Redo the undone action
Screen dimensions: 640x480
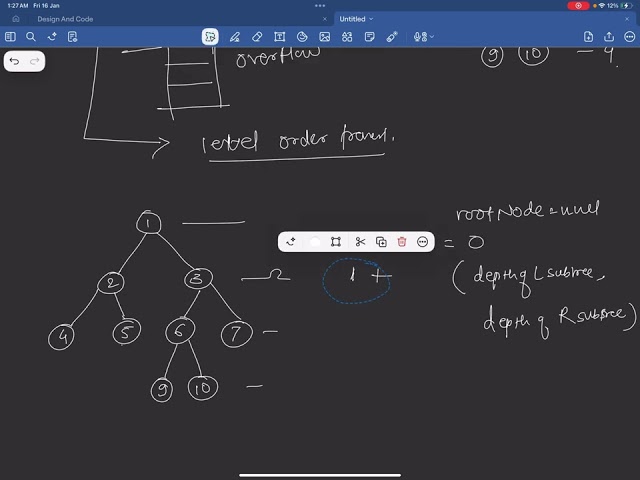[35, 61]
